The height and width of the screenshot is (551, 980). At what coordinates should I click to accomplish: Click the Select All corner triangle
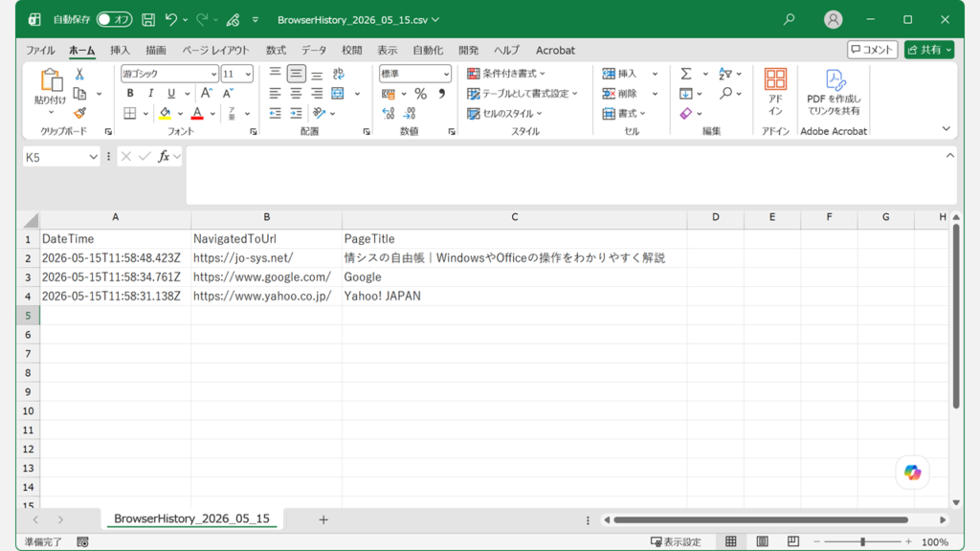pyautogui.click(x=30, y=219)
